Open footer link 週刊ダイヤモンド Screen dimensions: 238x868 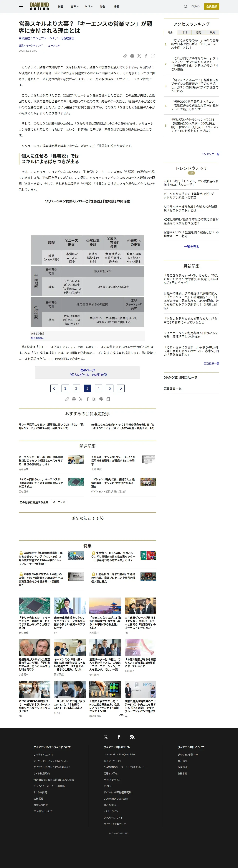[x=113, y=761]
